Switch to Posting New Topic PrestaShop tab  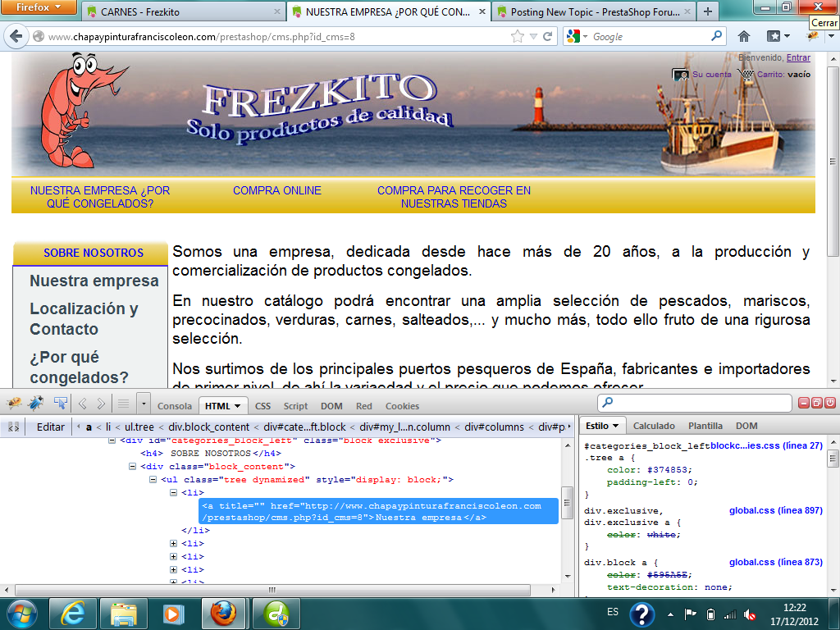click(x=595, y=11)
